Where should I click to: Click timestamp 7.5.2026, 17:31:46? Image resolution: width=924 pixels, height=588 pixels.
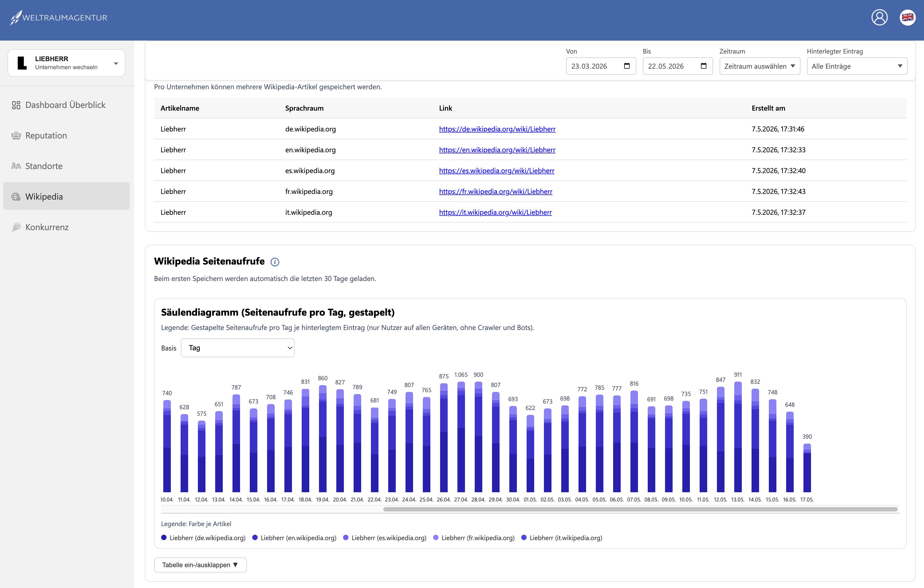pyautogui.click(x=778, y=129)
